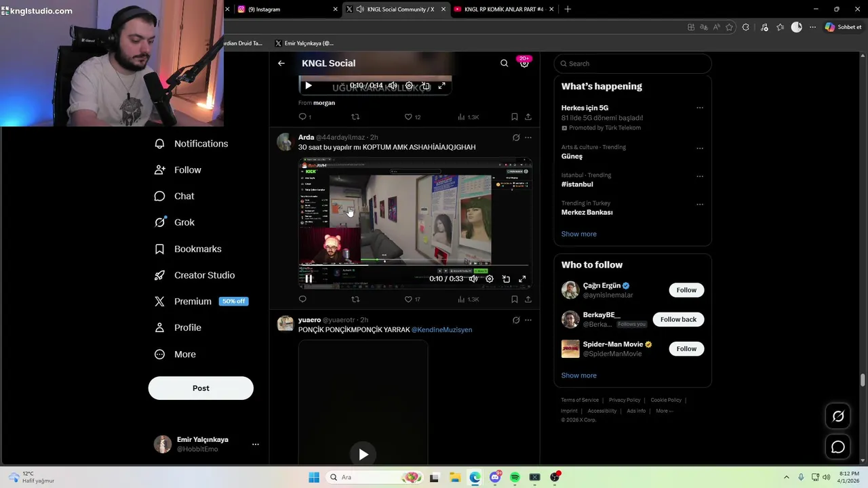Open @KendineMuzisyen mention link

click(x=441, y=329)
